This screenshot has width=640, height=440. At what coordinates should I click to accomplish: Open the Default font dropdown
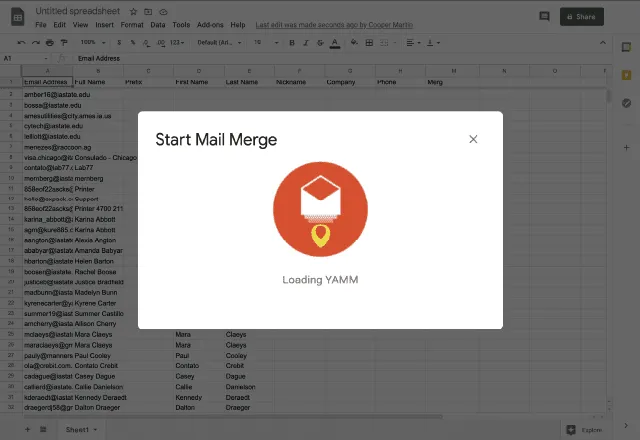click(220, 42)
